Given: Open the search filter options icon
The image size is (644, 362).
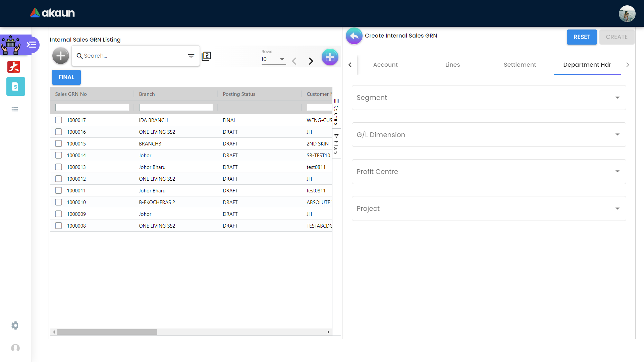Looking at the screenshot, I should (191, 56).
